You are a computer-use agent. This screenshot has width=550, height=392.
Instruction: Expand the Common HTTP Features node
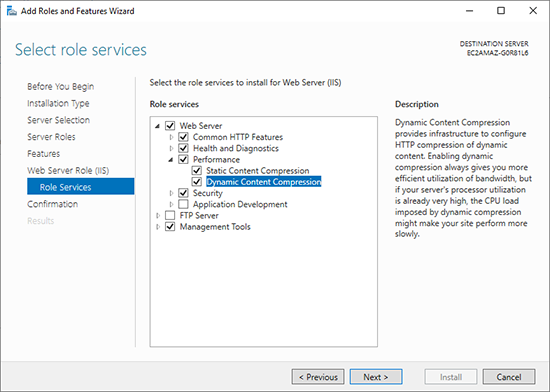click(x=171, y=137)
